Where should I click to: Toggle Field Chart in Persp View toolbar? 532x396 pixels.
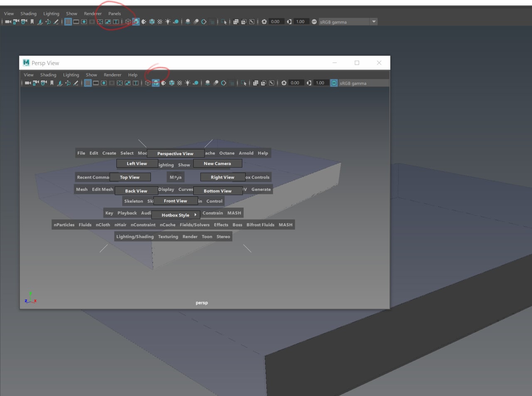point(120,83)
